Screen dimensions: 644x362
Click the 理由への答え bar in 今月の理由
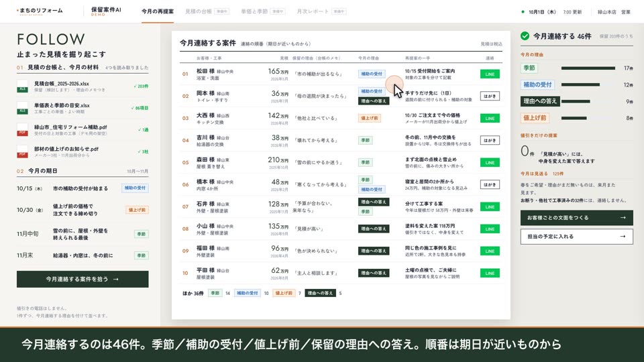click(x=576, y=101)
